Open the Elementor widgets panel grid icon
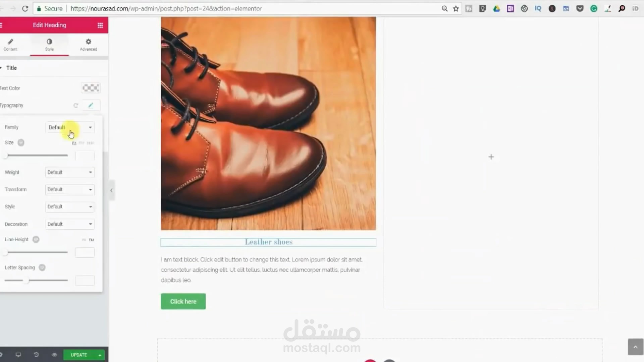Viewport: 644px width, 362px height. point(100,25)
